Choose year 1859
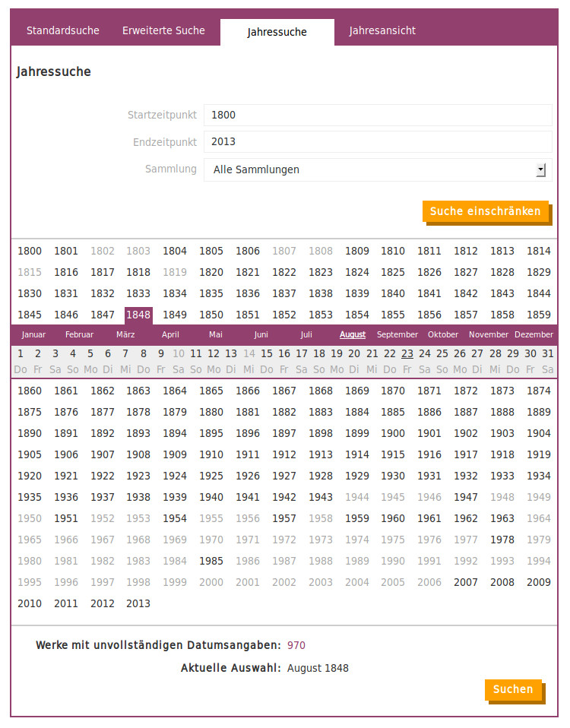The height and width of the screenshot is (728, 570). click(538, 315)
